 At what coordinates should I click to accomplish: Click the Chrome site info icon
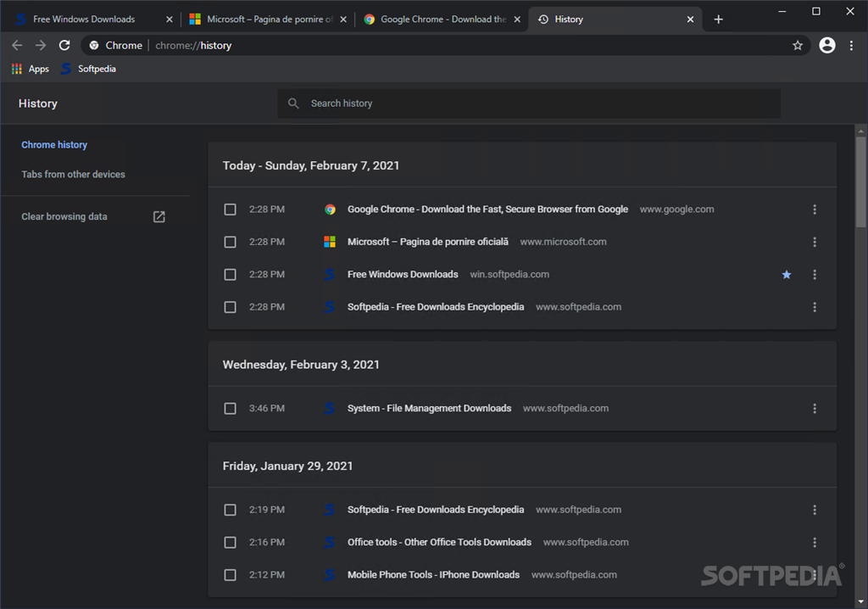[94, 46]
